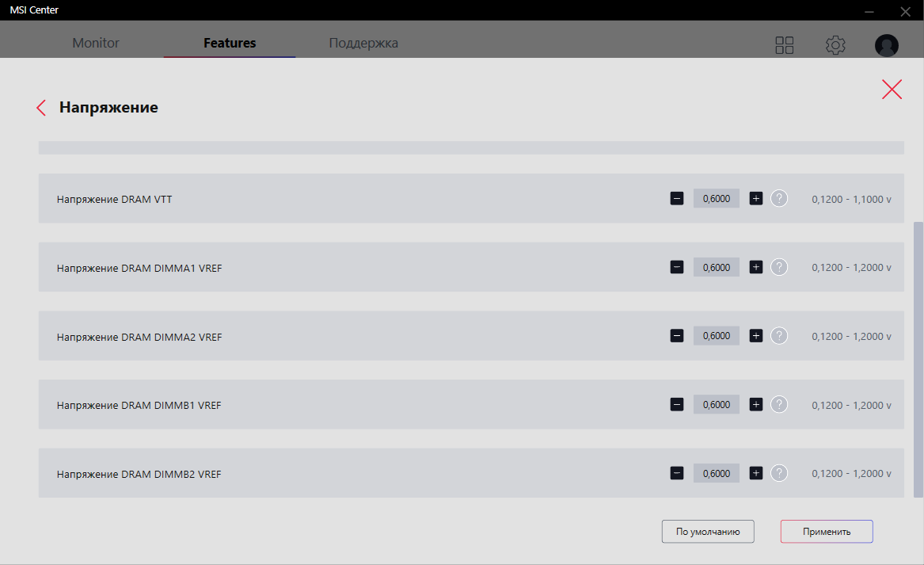
Task: Open settings gear icon
Action: (835, 45)
